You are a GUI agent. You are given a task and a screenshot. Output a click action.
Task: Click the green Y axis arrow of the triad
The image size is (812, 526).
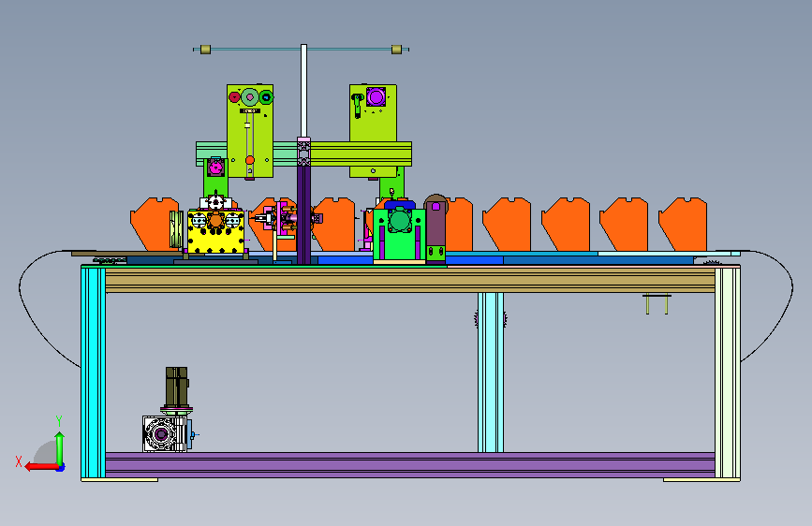coord(60,448)
